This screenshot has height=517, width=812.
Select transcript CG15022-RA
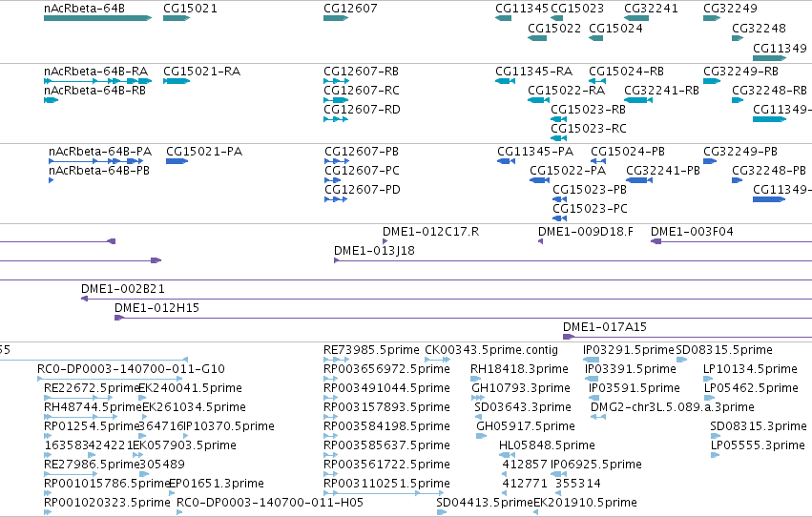(567, 91)
